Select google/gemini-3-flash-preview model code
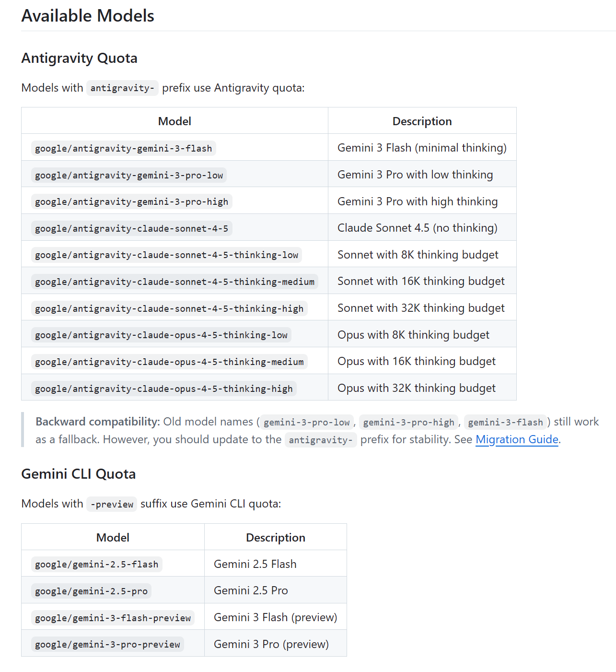 (x=113, y=618)
